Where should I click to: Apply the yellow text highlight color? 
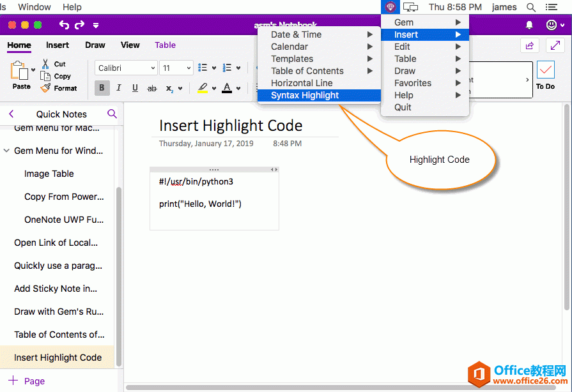(203, 88)
